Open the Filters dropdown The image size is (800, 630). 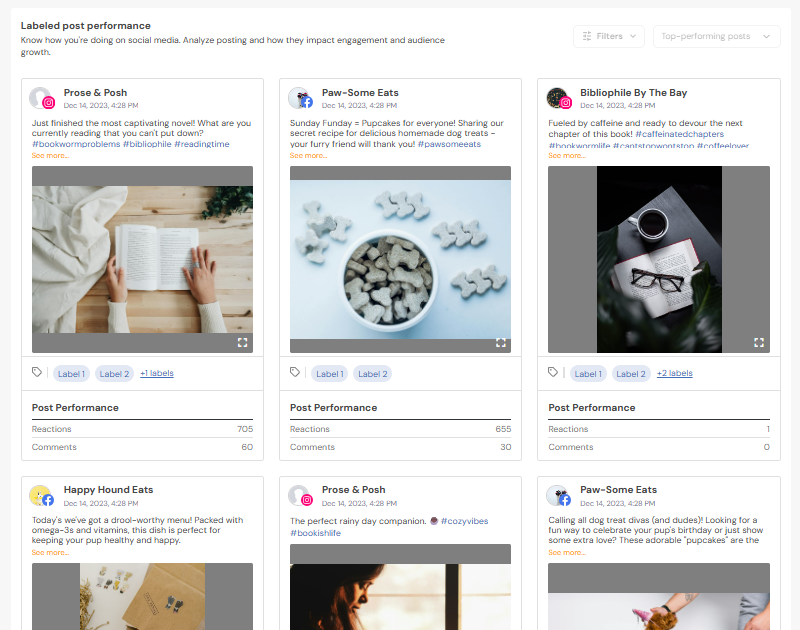609,36
